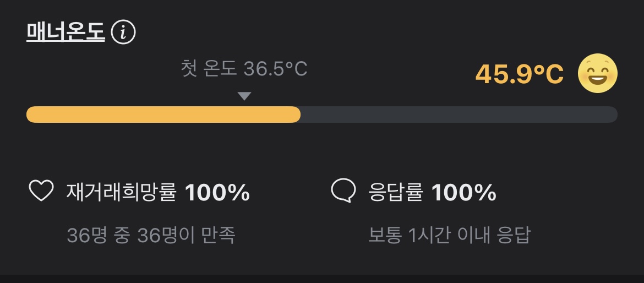Open the underlined 매너온도 link

coord(66,32)
